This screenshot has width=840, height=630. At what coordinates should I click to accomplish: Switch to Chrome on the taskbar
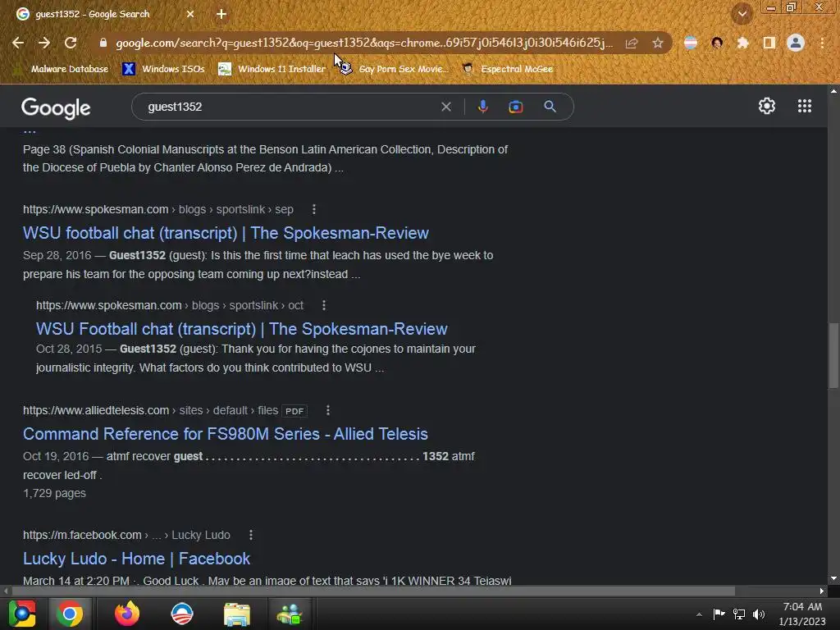coord(70,614)
